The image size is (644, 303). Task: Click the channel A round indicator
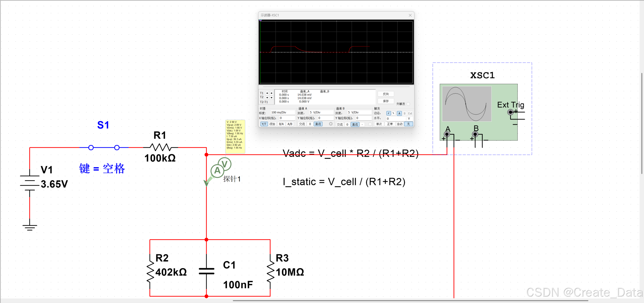pos(331,124)
